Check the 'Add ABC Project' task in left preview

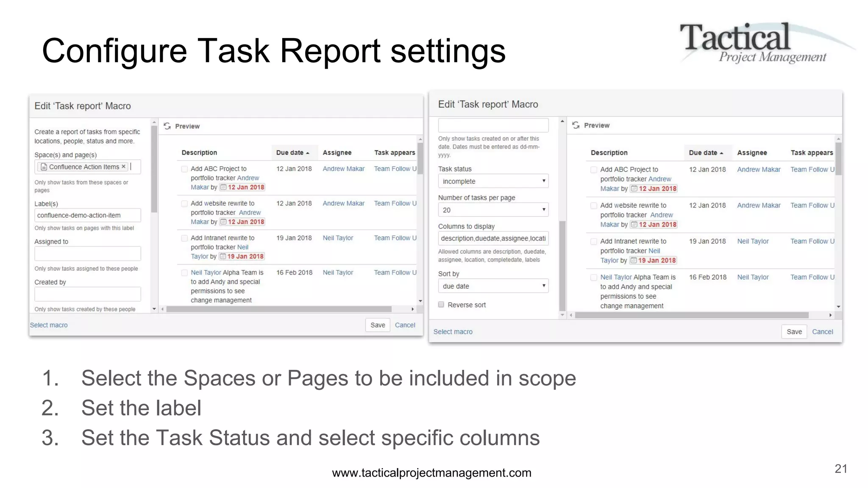(x=184, y=169)
